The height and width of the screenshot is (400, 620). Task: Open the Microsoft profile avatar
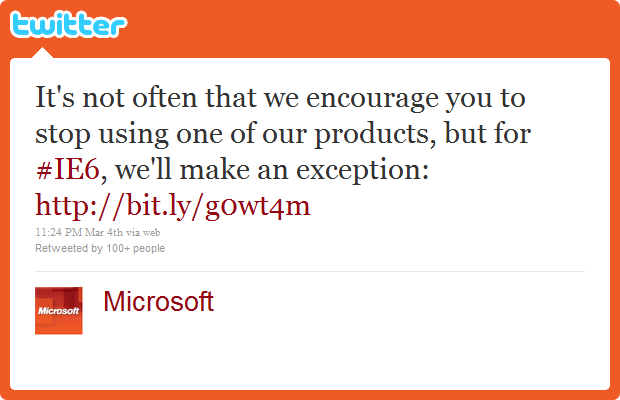tap(59, 310)
